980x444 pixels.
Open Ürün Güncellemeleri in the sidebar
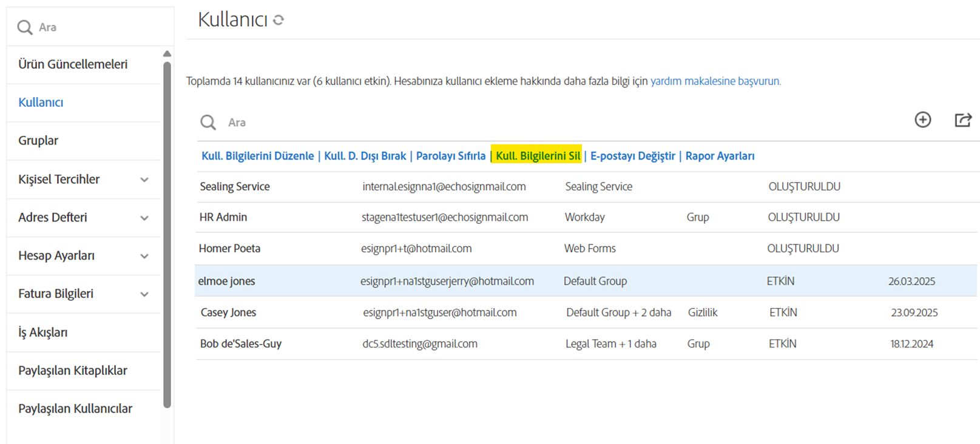point(73,64)
